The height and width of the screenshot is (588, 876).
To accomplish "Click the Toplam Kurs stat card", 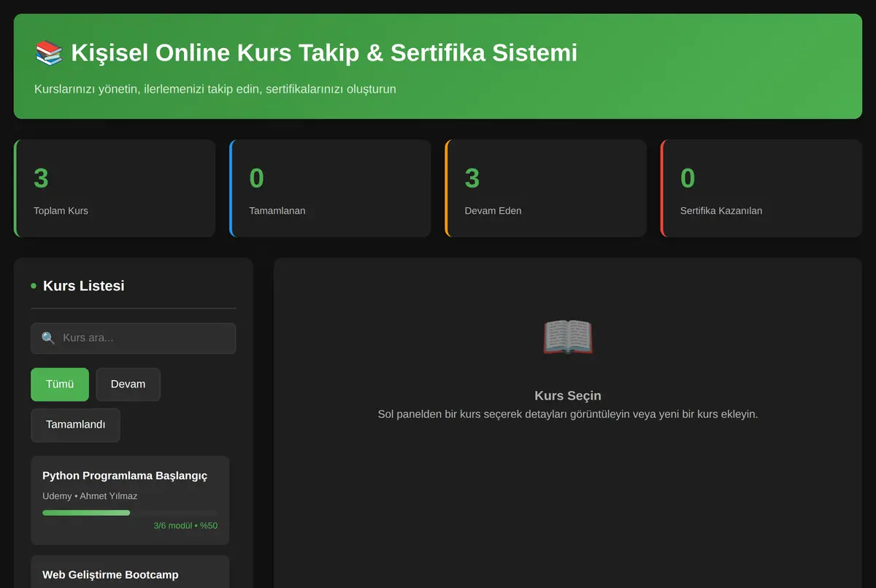I will (115, 188).
